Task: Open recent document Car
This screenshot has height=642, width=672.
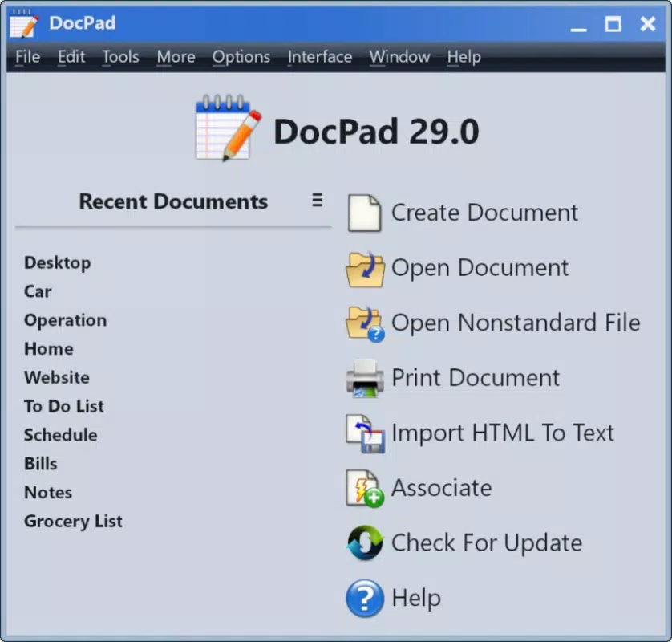Action: [38, 291]
